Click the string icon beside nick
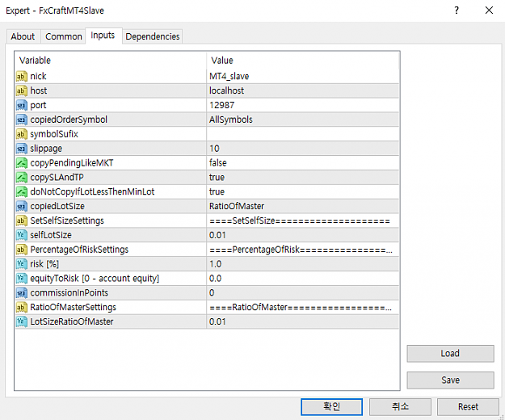This screenshot has height=420, width=505. (21, 77)
